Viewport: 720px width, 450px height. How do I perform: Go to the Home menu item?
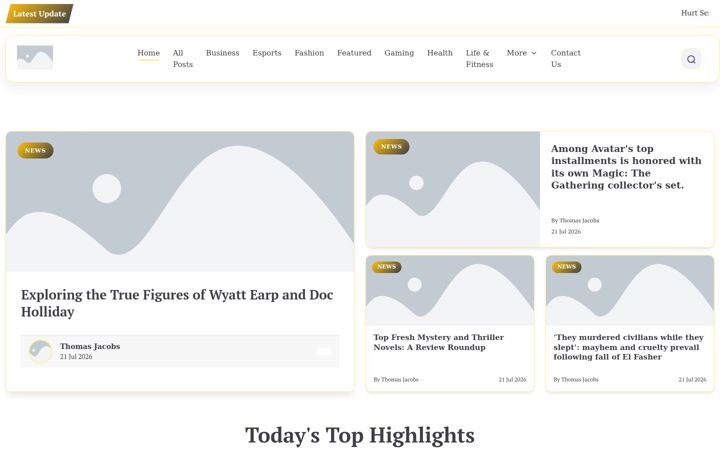148,53
